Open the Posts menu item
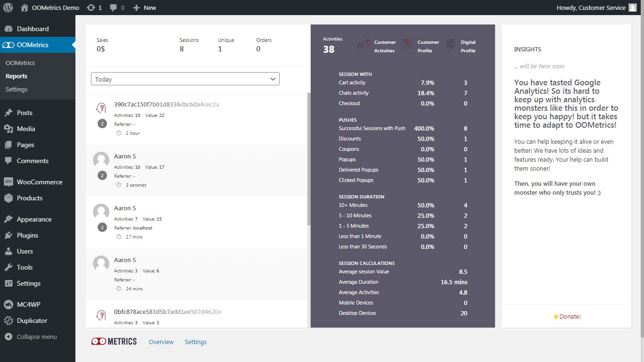644x362 pixels. (38, 113)
